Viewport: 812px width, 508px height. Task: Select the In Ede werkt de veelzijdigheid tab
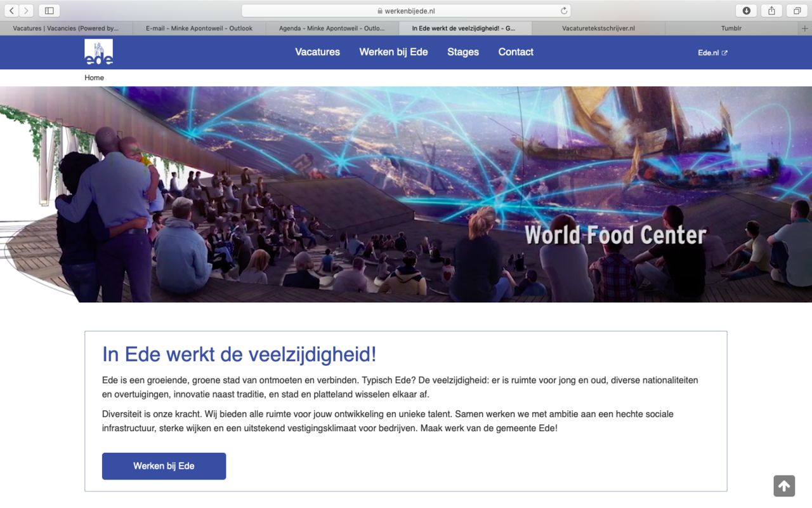coord(465,29)
